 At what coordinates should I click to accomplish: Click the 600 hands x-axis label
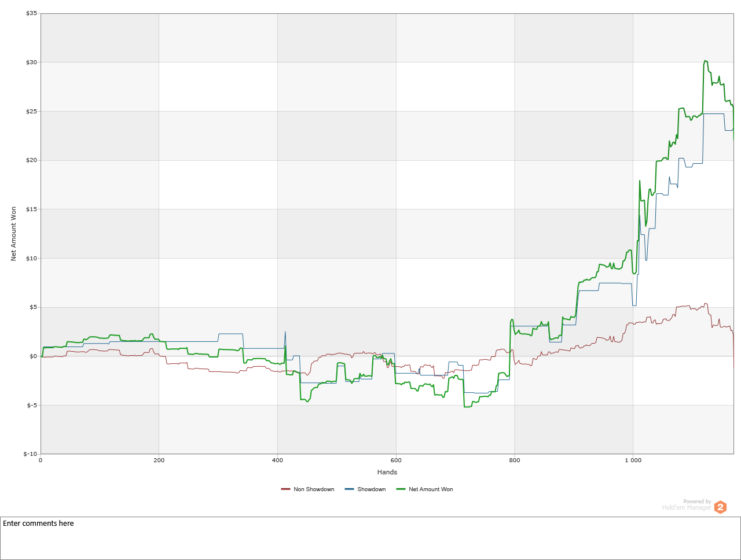pos(396,460)
